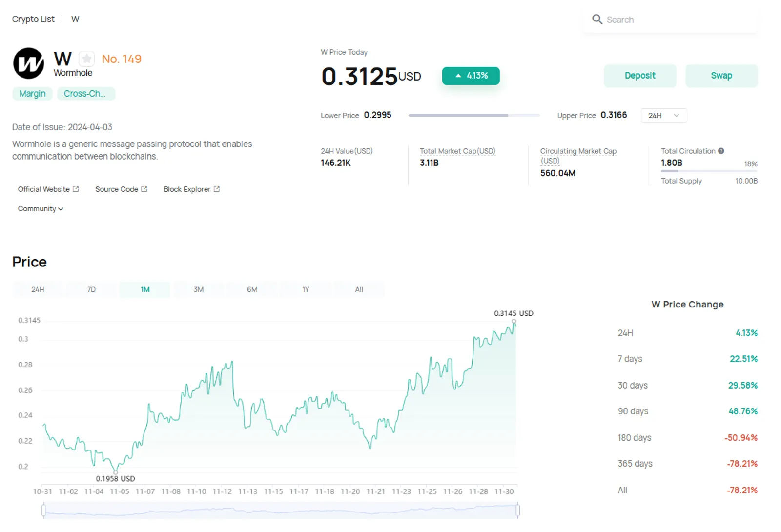This screenshot has height=532, width=781.
Task: Click the Total Market Cap(USD) label
Action: (457, 151)
